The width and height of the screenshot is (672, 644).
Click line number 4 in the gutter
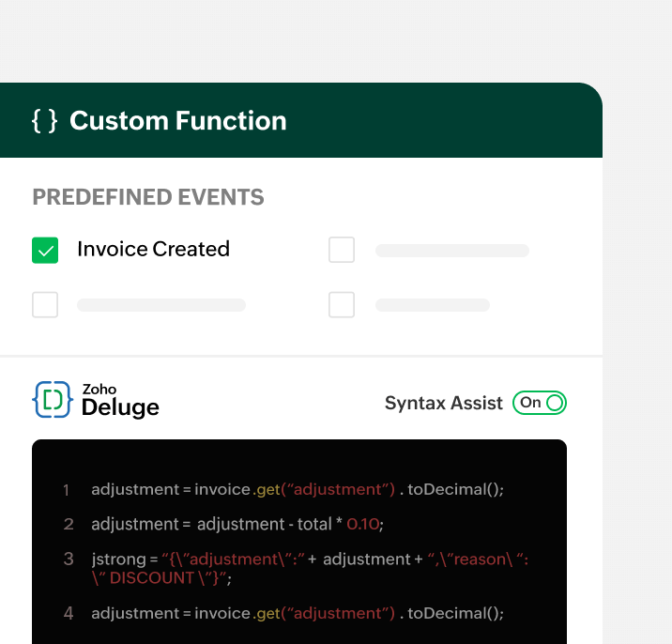pyautogui.click(x=68, y=614)
